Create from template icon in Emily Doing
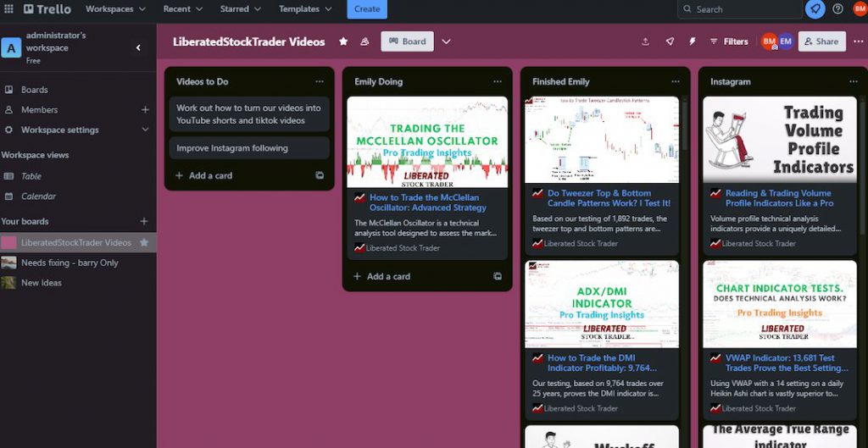 tap(497, 276)
